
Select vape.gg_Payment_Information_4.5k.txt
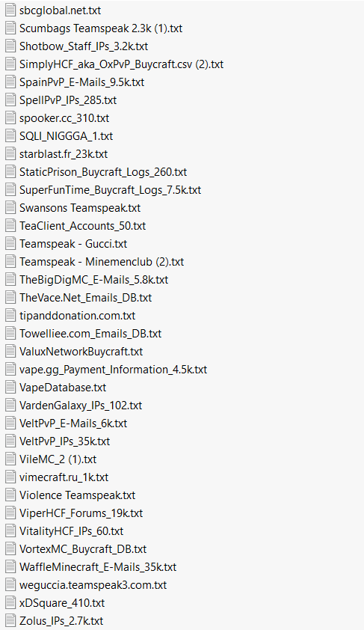pos(113,369)
